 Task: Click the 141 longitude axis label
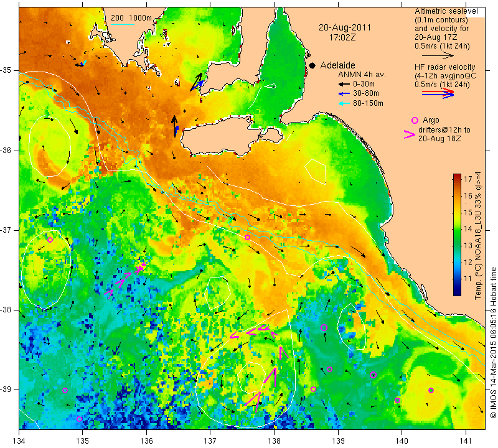pos(466,441)
